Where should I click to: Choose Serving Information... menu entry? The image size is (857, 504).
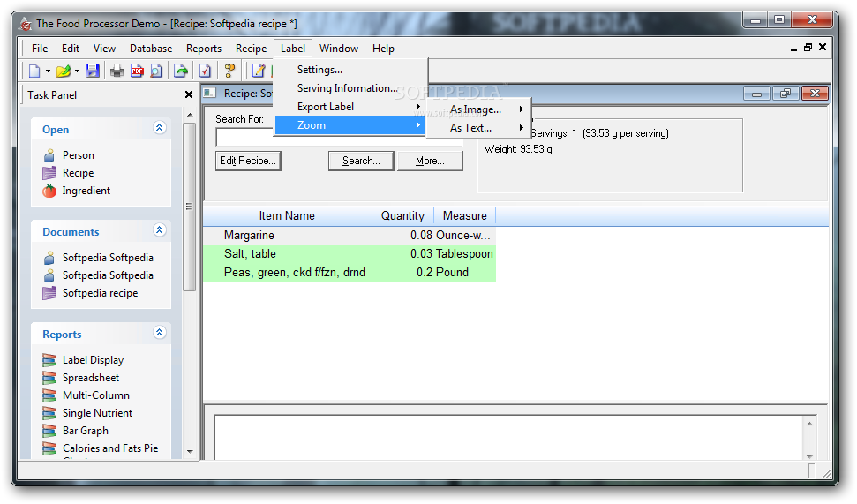coord(350,88)
